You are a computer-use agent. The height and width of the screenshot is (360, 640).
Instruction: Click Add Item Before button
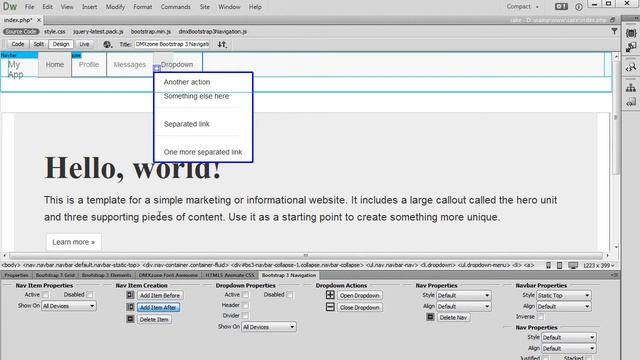coord(160,295)
